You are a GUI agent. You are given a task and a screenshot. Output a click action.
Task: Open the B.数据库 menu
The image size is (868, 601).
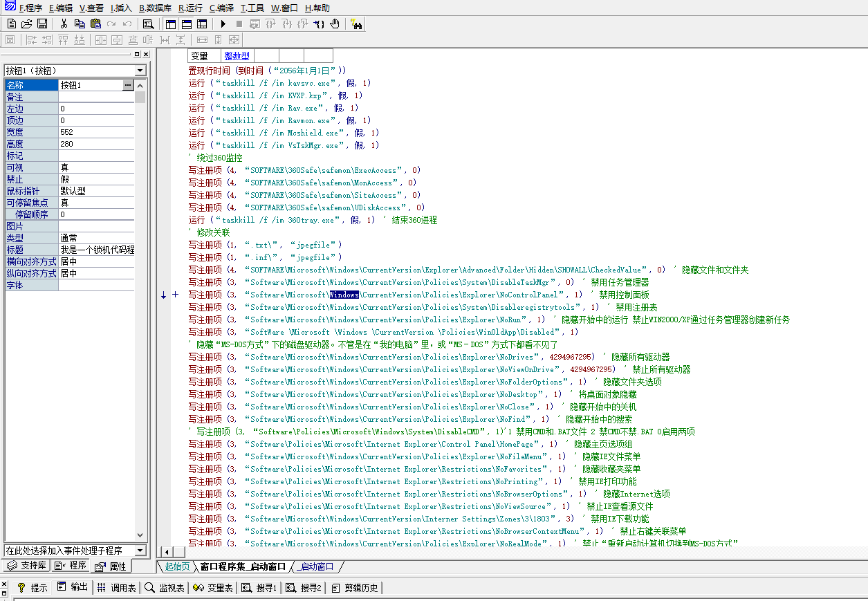coord(155,8)
